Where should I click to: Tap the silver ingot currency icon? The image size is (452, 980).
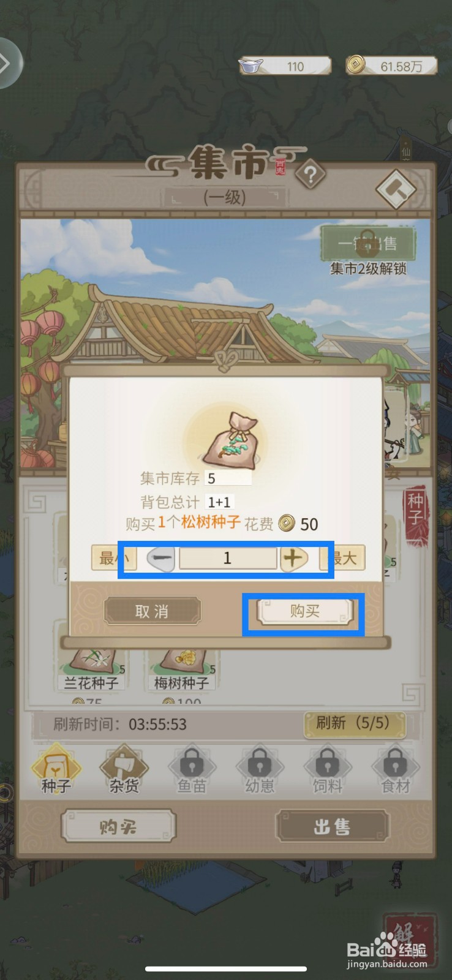coord(250,66)
